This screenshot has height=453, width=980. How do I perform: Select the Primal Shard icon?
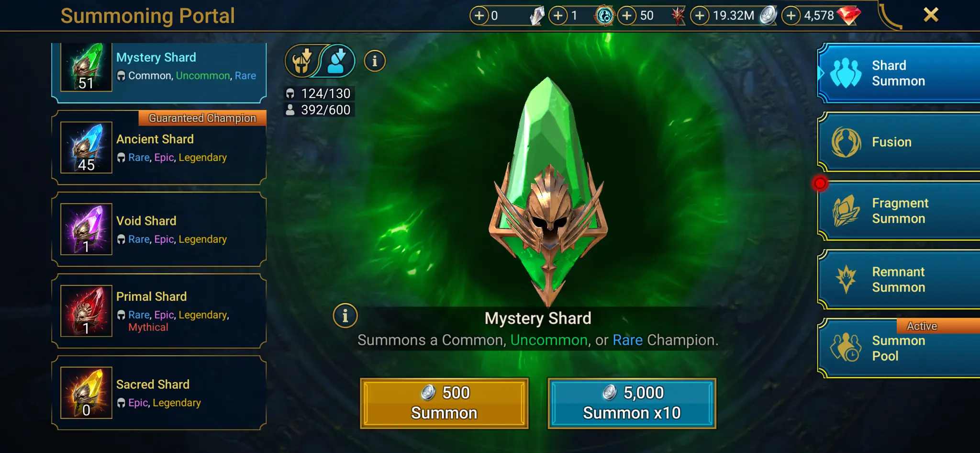87,311
